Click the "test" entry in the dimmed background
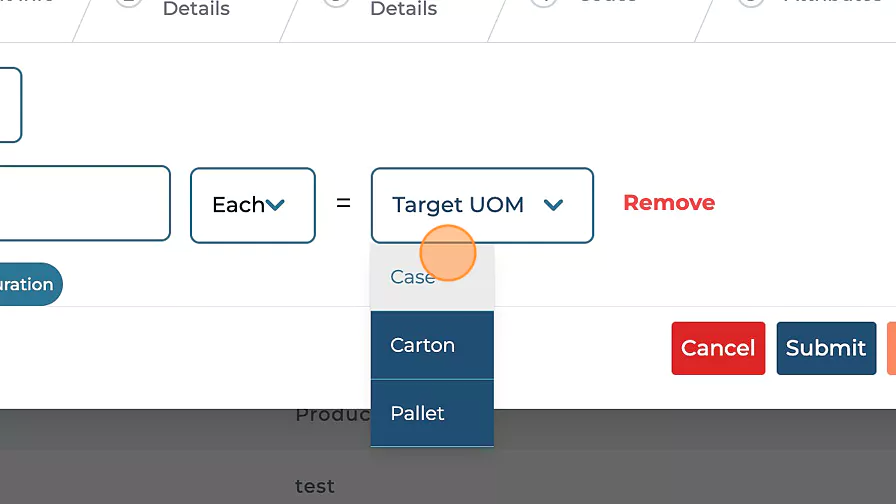This screenshot has height=504, width=896. pos(315,486)
